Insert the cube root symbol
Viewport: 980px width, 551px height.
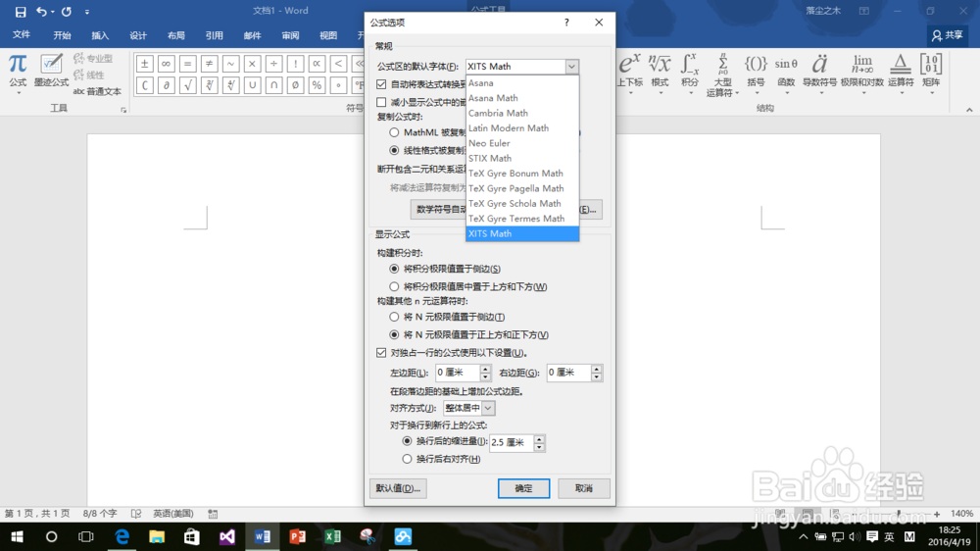tap(210, 85)
